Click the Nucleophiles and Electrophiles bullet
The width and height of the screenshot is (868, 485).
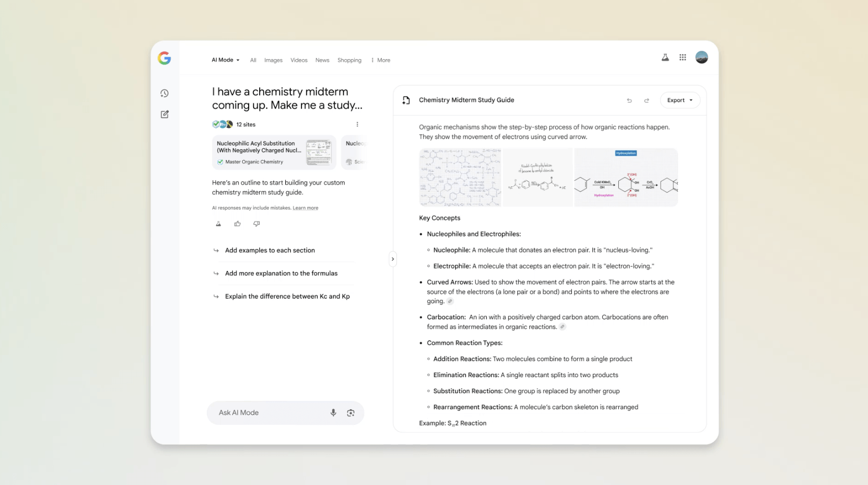coord(474,234)
